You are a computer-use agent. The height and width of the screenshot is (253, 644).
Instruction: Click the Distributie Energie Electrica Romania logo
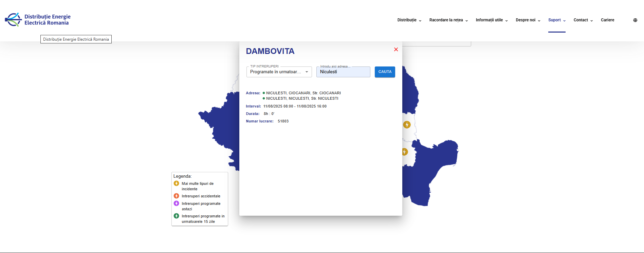pyautogui.click(x=38, y=20)
